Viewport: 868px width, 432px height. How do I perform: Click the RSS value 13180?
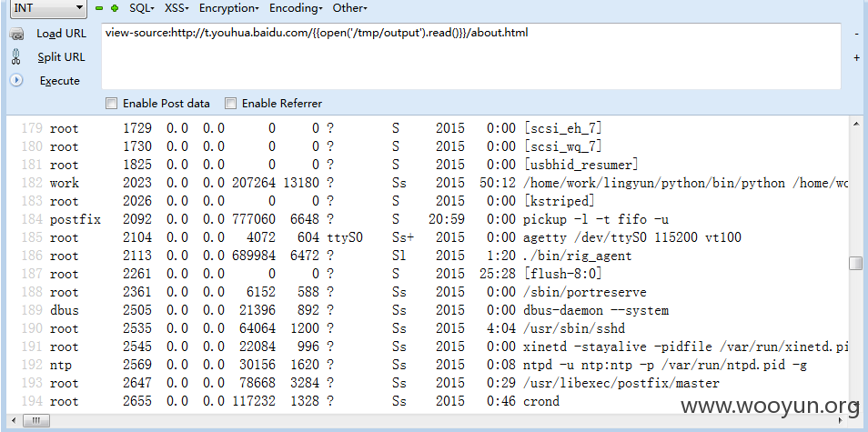coord(301,183)
